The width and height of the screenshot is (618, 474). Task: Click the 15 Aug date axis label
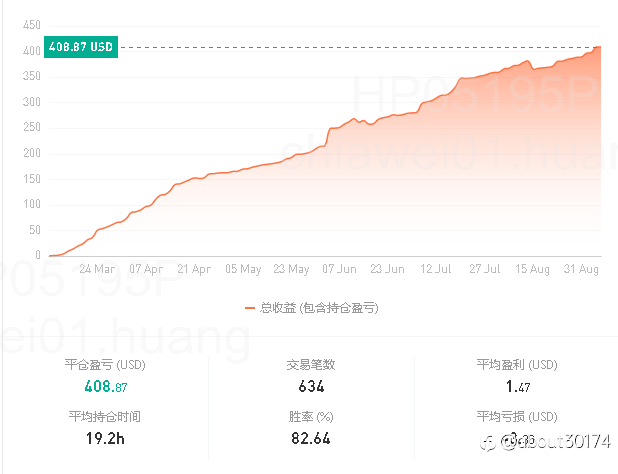pos(533,269)
